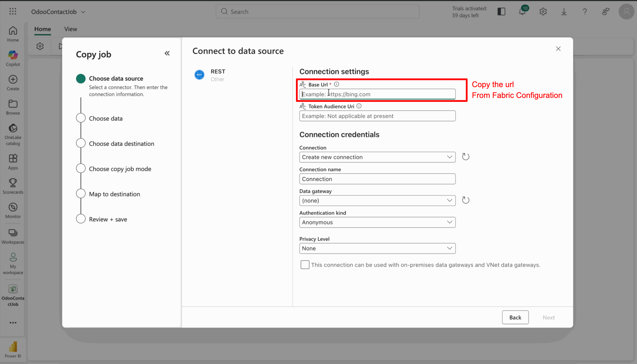Click the Back button
This screenshot has height=364, width=637.
(515, 318)
